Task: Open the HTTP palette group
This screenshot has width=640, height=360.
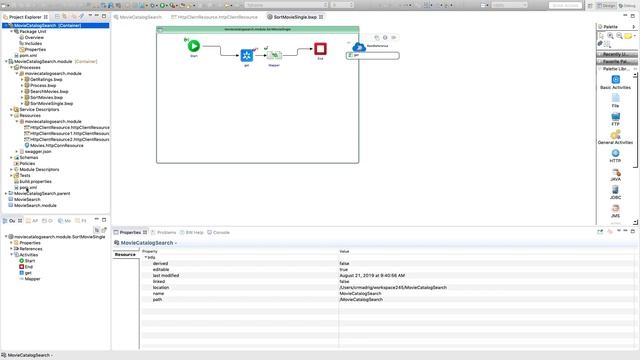Action: [616, 156]
